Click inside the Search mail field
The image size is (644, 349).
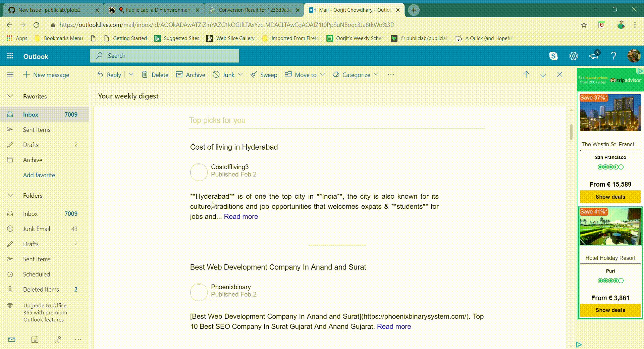tap(164, 56)
